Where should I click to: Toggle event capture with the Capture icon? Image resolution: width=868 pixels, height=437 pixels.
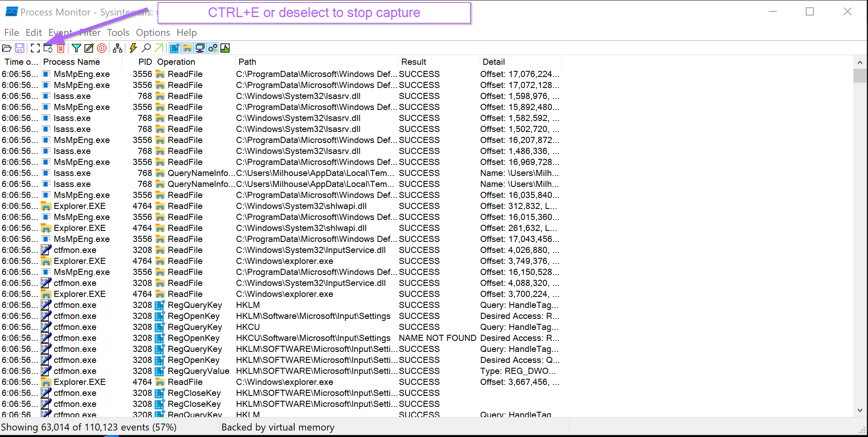(35, 48)
